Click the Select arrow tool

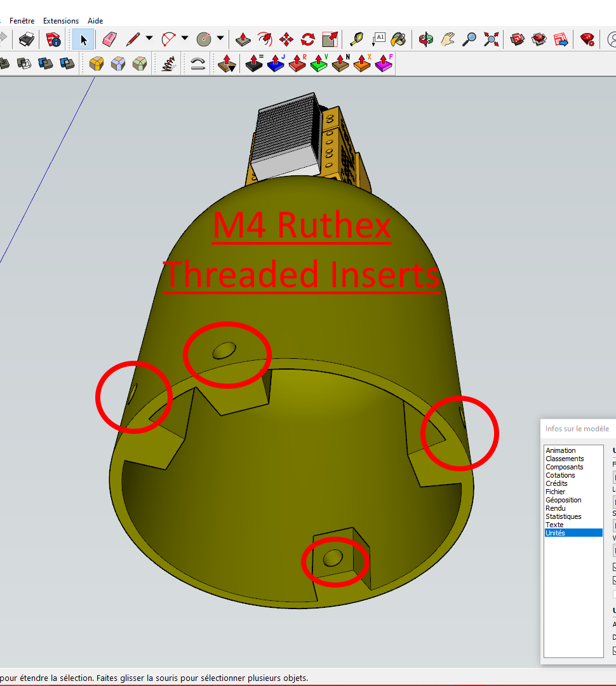pos(83,39)
